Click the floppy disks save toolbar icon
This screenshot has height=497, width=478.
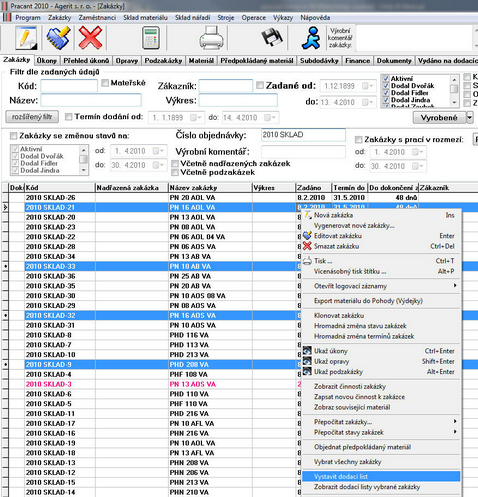pyautogui.click(x=272, y=37)
